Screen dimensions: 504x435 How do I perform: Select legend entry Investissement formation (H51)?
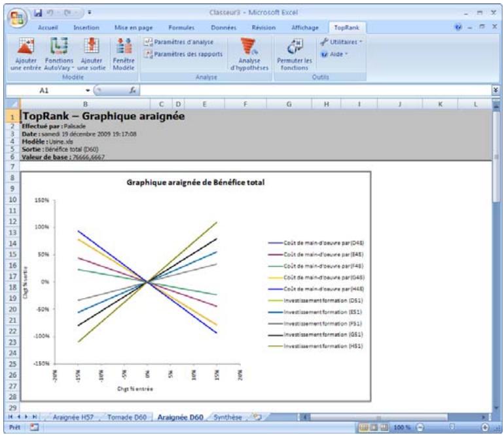coord(315,346)
